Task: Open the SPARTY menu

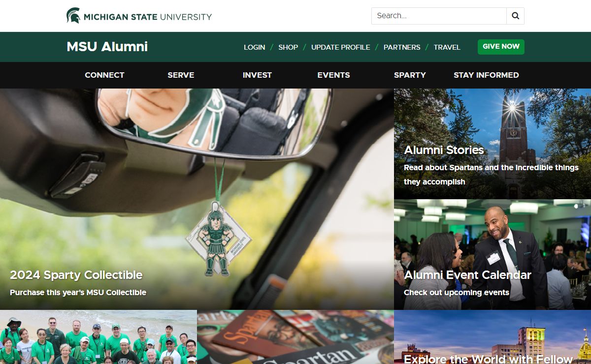Action: pos(410,75)
